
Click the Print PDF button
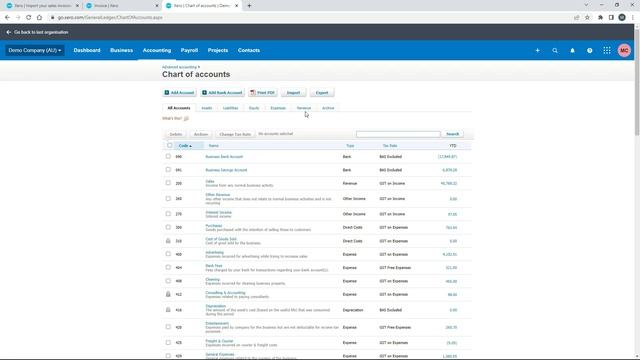click(263, 93)
